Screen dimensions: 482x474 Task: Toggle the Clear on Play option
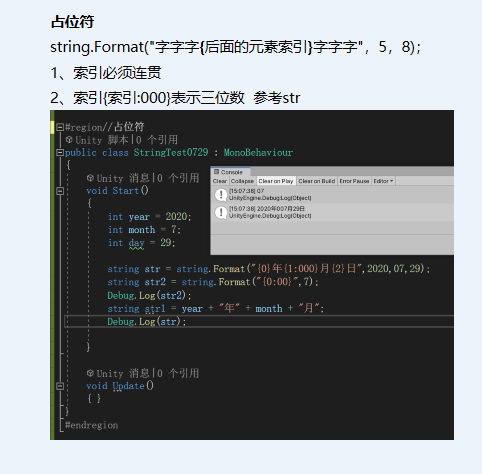point(276,181)
